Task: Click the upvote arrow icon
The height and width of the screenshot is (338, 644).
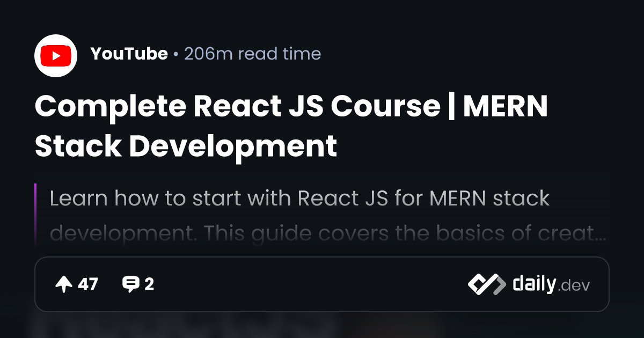Action: click(63, 284)
